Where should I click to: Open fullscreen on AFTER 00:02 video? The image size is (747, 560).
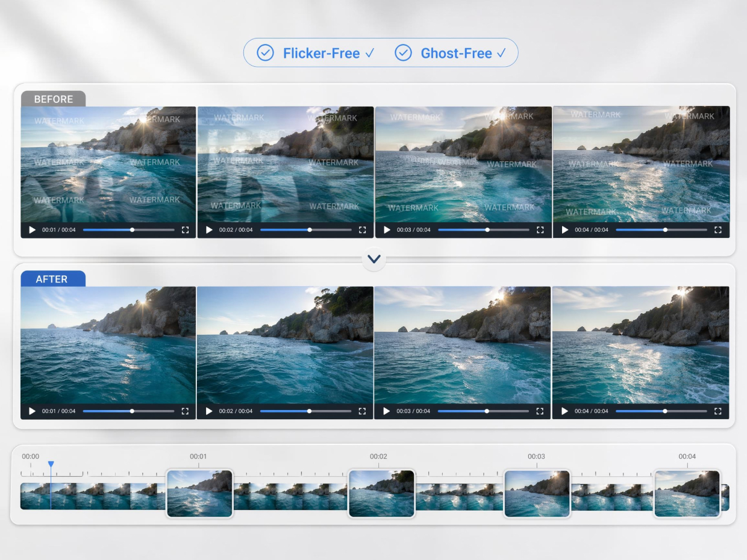point(362,411)
